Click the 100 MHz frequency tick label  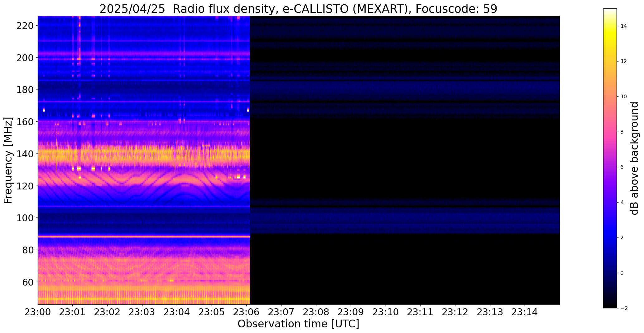25,218
